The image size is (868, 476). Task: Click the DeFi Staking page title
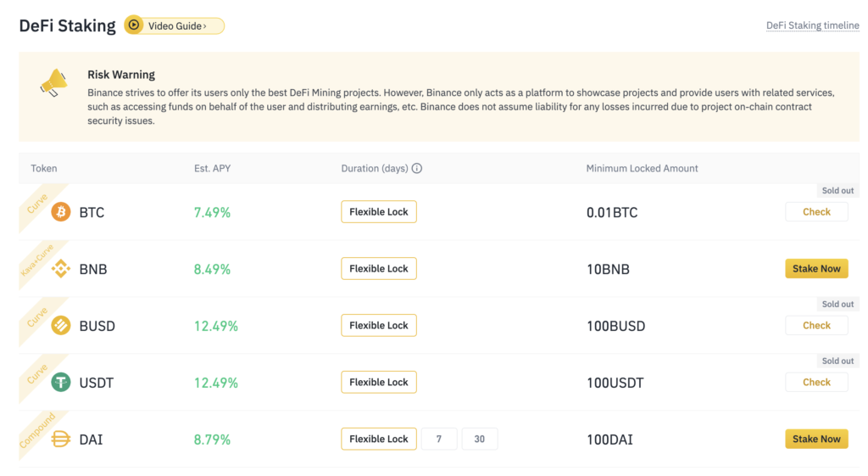68,25
